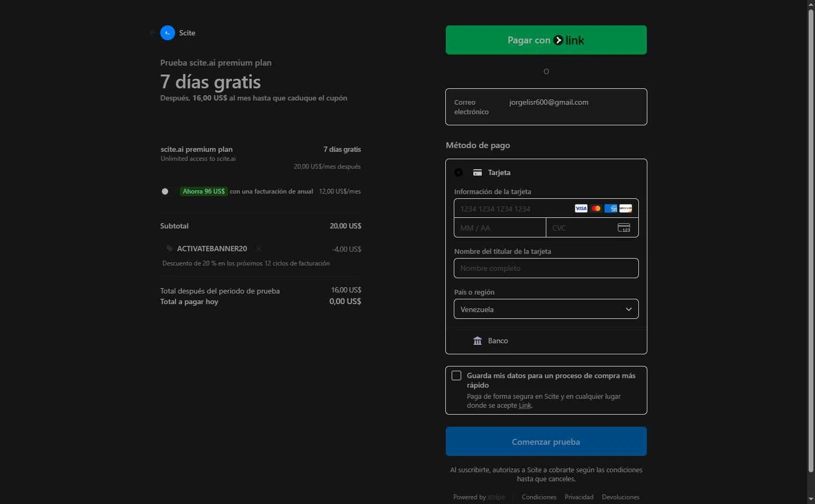815x504 pixels.
Task: Click the bank building icon
Action: click(x=478, y=341)
